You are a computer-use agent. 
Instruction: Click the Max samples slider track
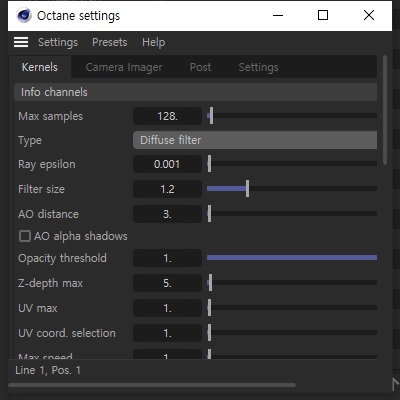tap(292, 116)
